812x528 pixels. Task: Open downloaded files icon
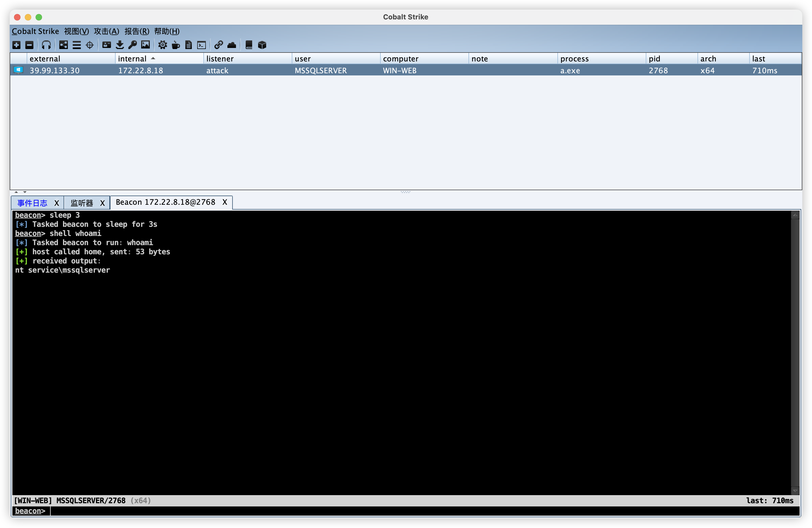[120, 45]
